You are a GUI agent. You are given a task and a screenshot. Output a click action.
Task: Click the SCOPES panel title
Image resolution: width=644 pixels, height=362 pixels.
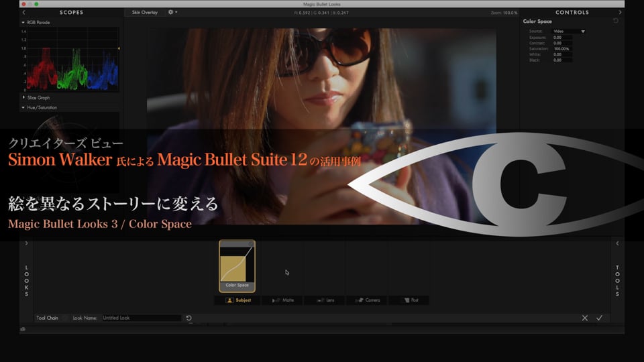click(72, 13)
